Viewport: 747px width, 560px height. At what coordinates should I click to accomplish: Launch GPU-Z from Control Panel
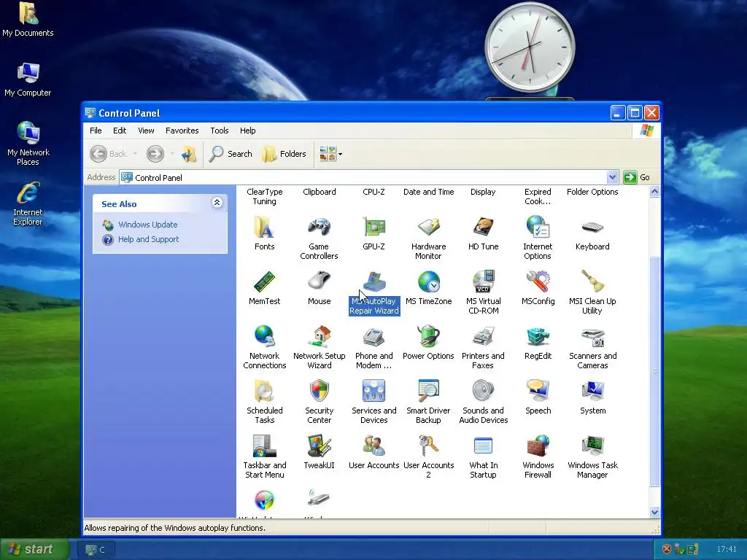(x=373, y=227)
